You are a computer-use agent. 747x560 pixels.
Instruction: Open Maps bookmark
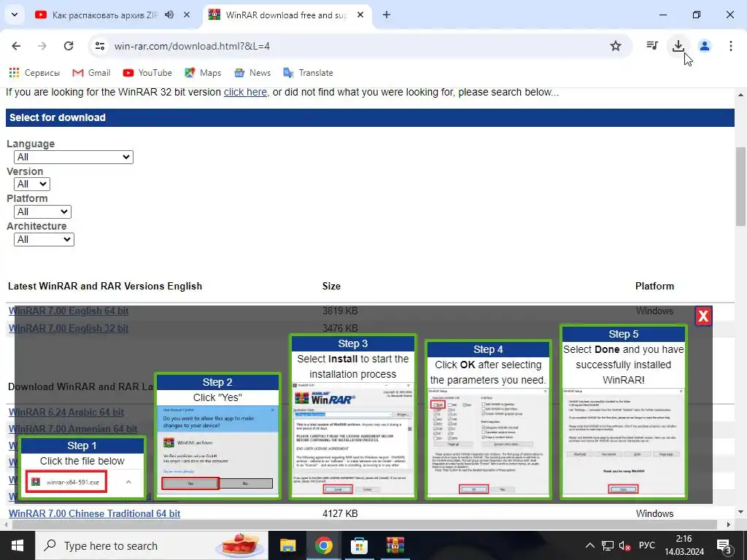(203, 73)
